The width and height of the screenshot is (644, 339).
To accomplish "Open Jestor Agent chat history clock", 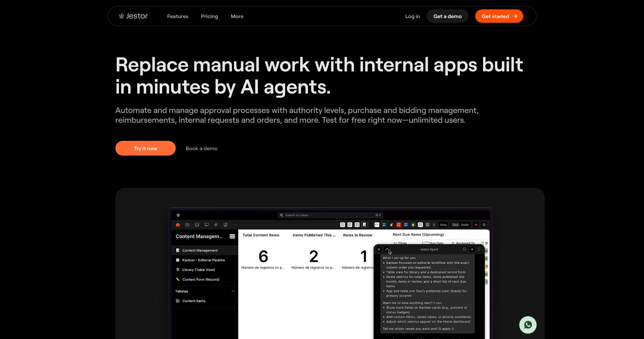I will 465,249.
